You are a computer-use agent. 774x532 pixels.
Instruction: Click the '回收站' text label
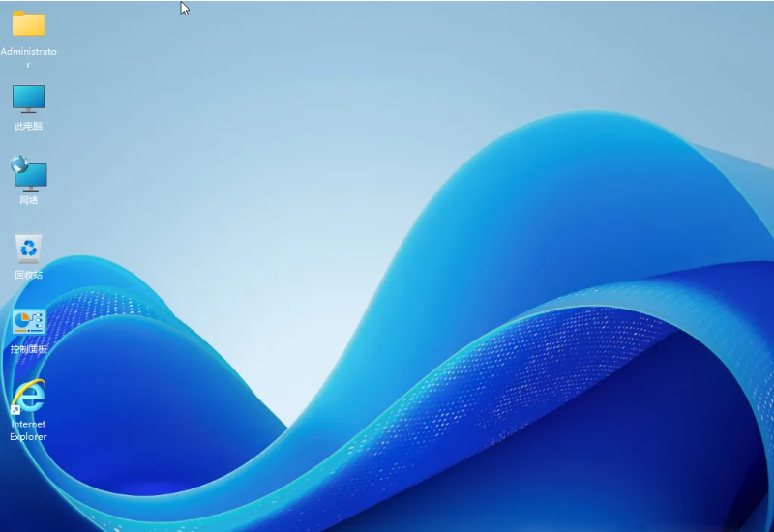[x=28, y=275]
